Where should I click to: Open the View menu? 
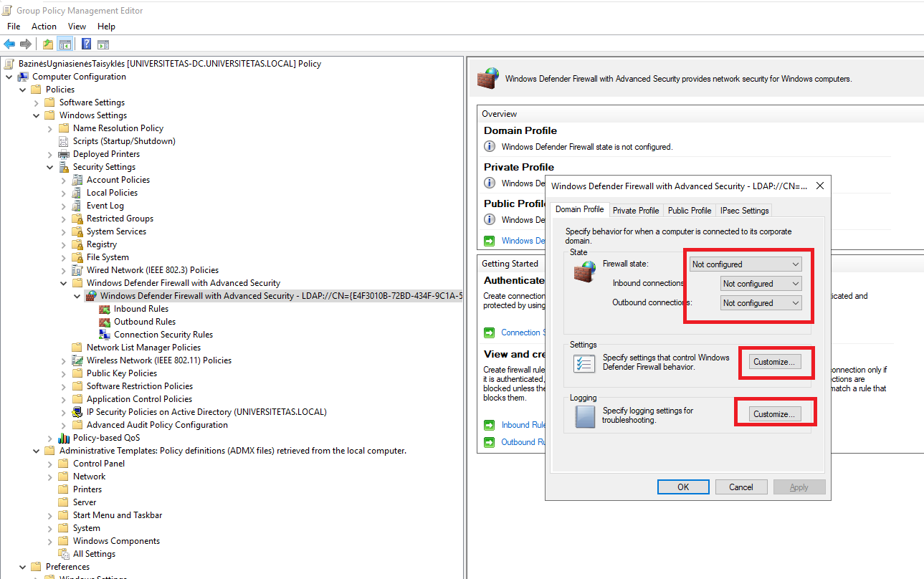point(77,27)
